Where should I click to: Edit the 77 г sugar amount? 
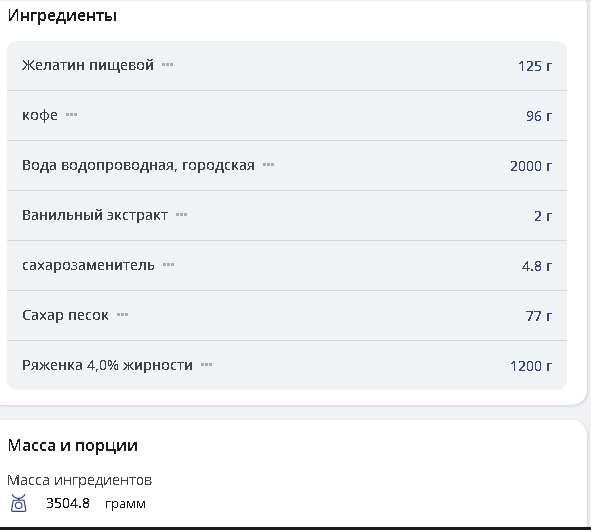539,316
